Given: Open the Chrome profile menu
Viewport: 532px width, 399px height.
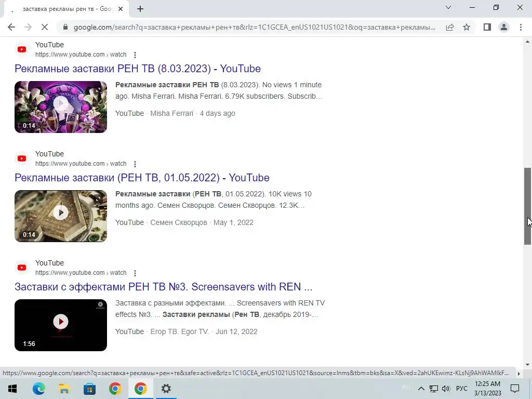Looking at the screenshot, I should pyautogui.click(x=504, y=27).
